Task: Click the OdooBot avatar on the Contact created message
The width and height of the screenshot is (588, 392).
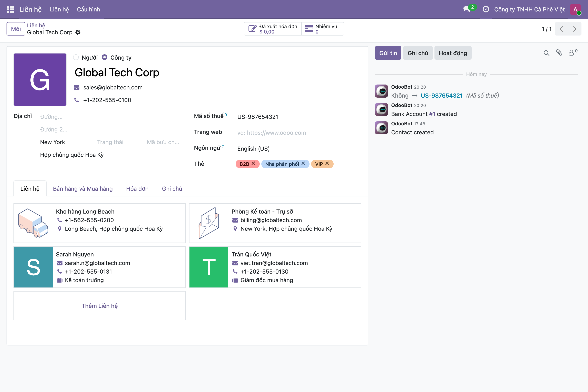Action: (381, 128)
